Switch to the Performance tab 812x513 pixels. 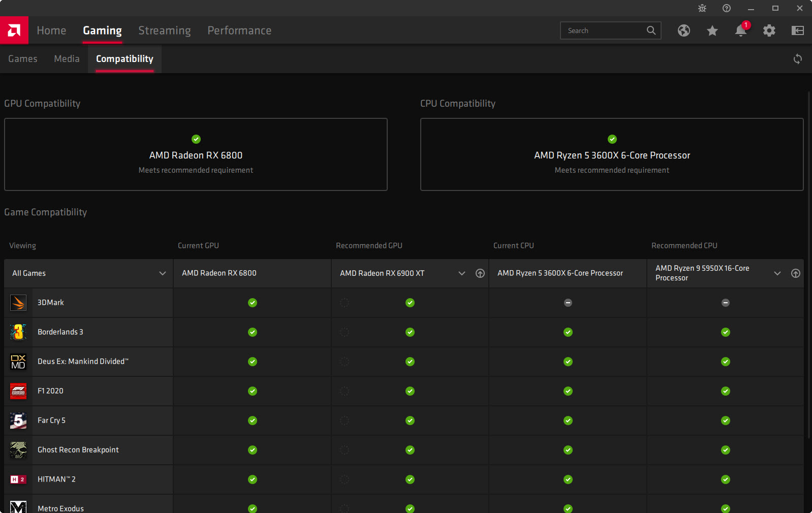pyautogui.click(x=239, y=30)
